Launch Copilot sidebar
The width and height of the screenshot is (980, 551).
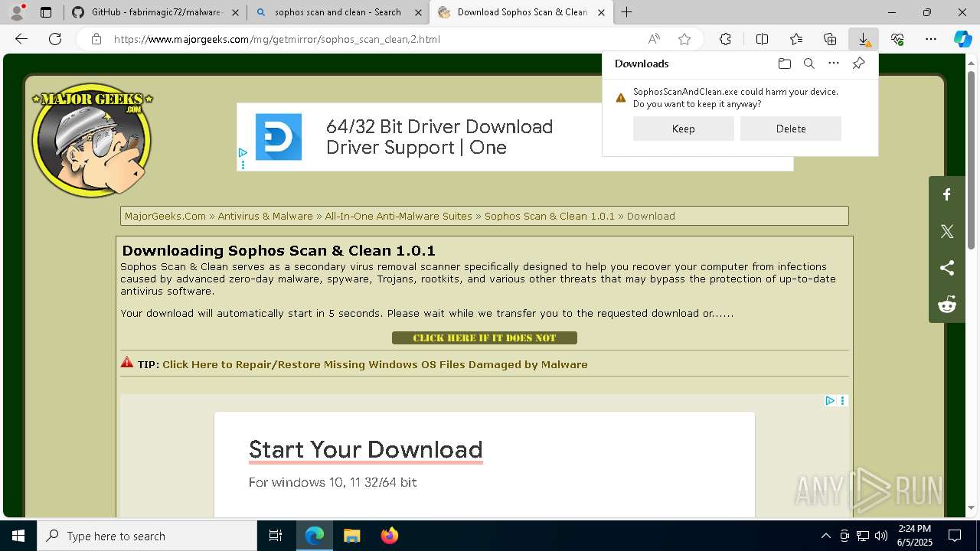point(962,39)
